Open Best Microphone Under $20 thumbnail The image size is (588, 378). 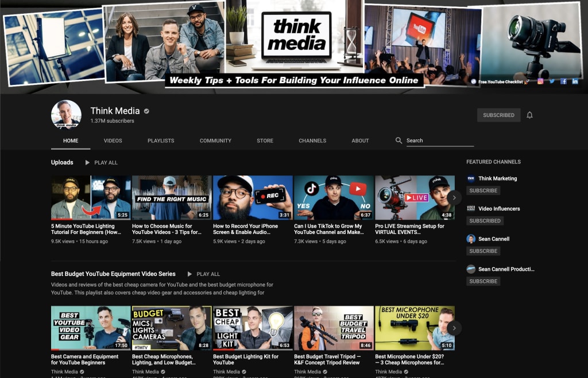(415, 328)
